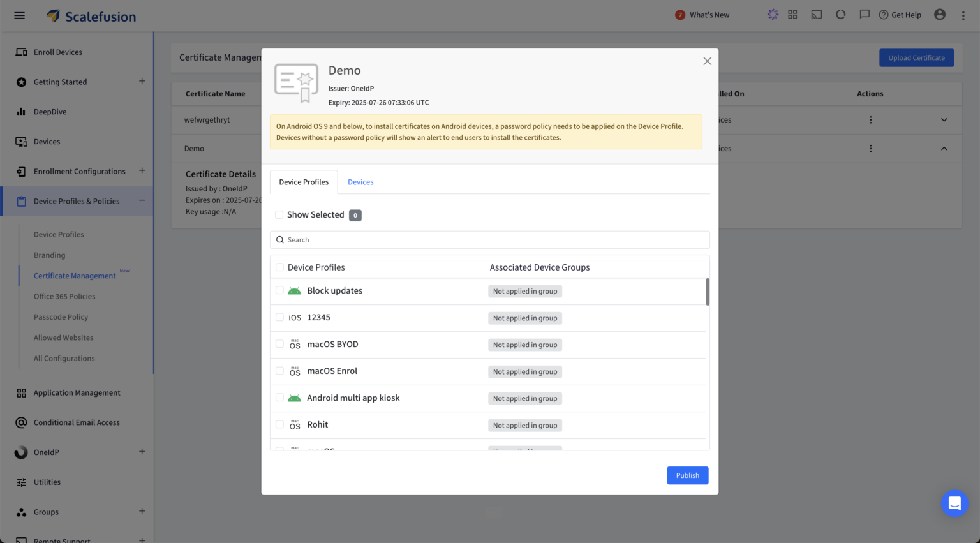Check the Android multi app kiosk checkbox

(x=279, y=398)
